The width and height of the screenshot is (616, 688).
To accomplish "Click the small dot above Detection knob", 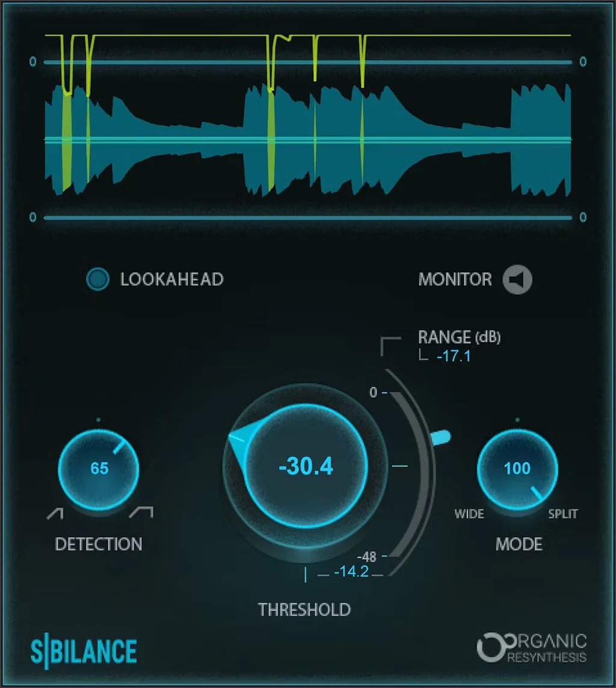I will 99,420.
